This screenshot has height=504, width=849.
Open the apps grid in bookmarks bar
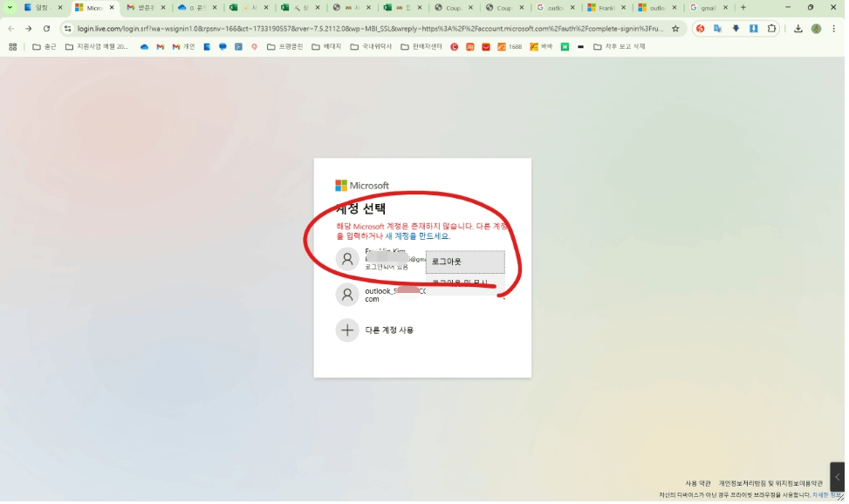[13, 47]
